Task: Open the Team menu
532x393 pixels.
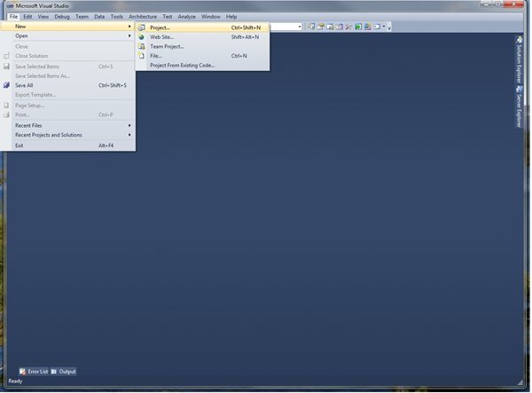Action: [x=82, y=17]
